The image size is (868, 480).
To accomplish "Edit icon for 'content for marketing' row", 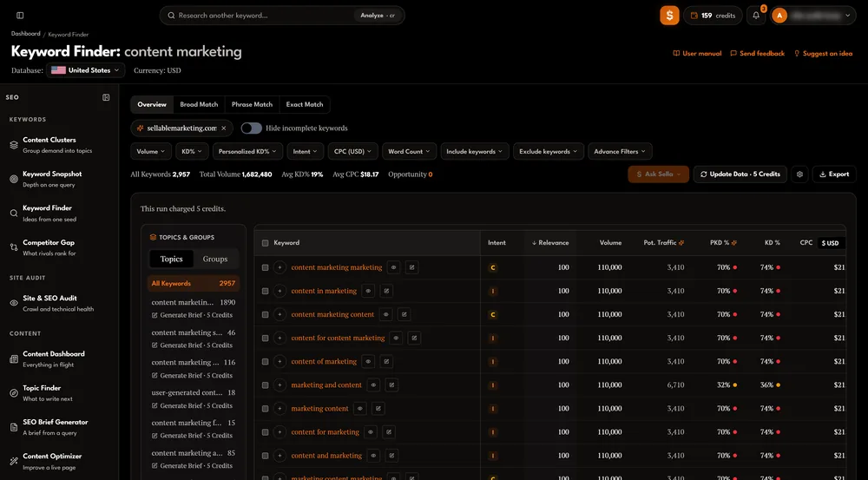I will click(x=389, y=432).
